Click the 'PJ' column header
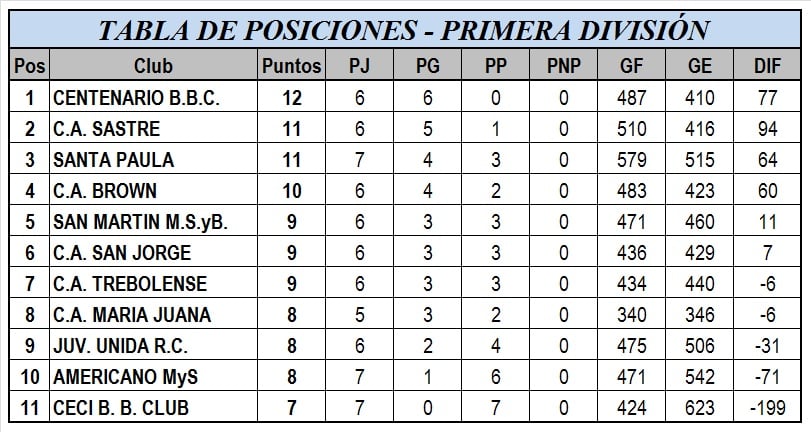 coord(360,67)
